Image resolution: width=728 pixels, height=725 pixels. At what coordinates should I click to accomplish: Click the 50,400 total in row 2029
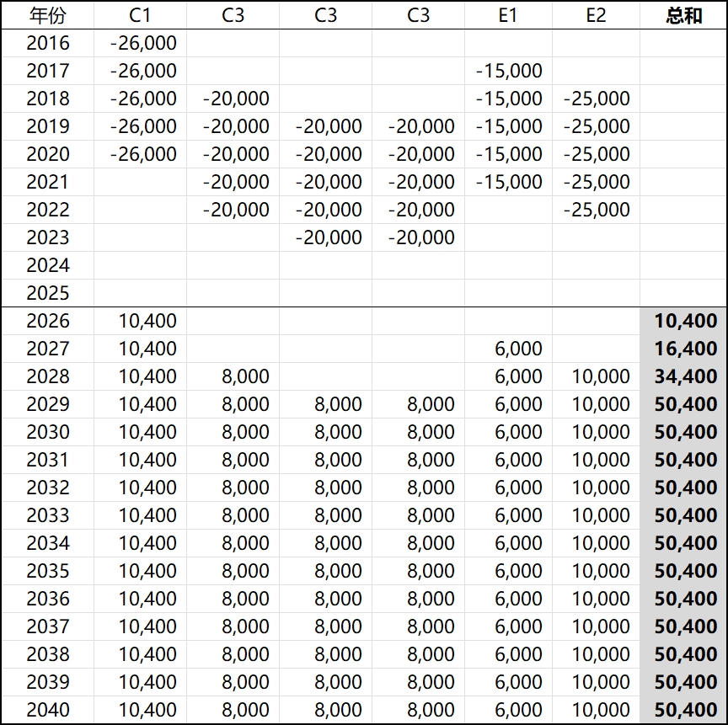685,404
